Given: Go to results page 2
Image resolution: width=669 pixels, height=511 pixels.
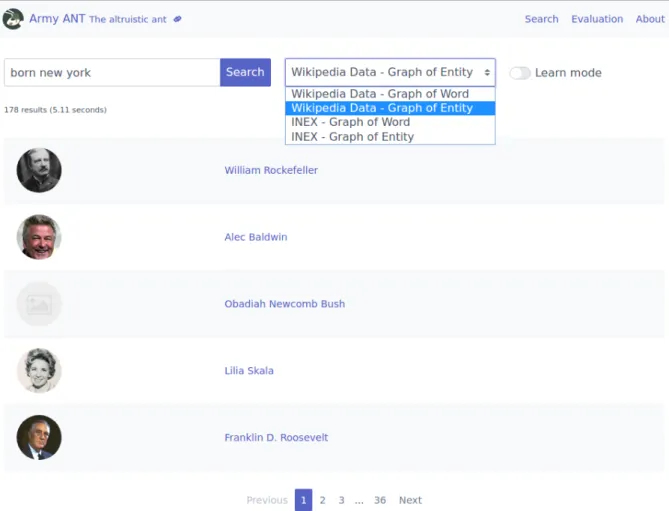Looking at the screenshot, I should coord(323,500).
